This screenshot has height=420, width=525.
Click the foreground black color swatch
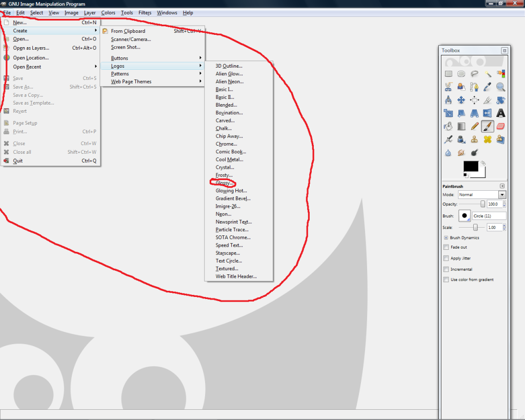pyautogui.click(x=471, y=167)
